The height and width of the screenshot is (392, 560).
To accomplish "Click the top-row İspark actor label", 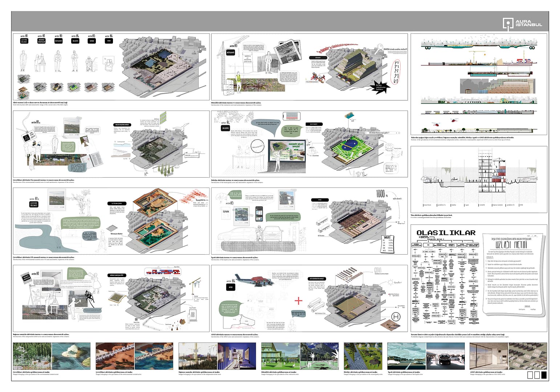I will (92, 41).
